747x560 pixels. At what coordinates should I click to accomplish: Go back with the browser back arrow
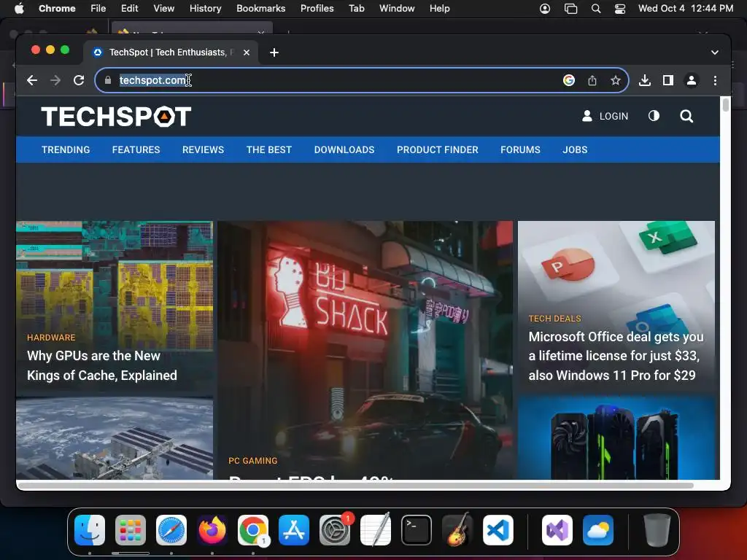point(32,80)
